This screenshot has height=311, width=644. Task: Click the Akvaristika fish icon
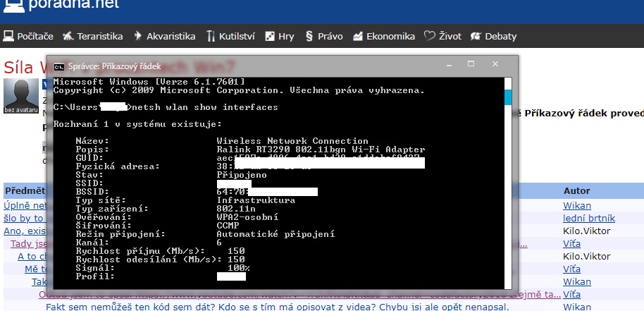coord(138,36)
